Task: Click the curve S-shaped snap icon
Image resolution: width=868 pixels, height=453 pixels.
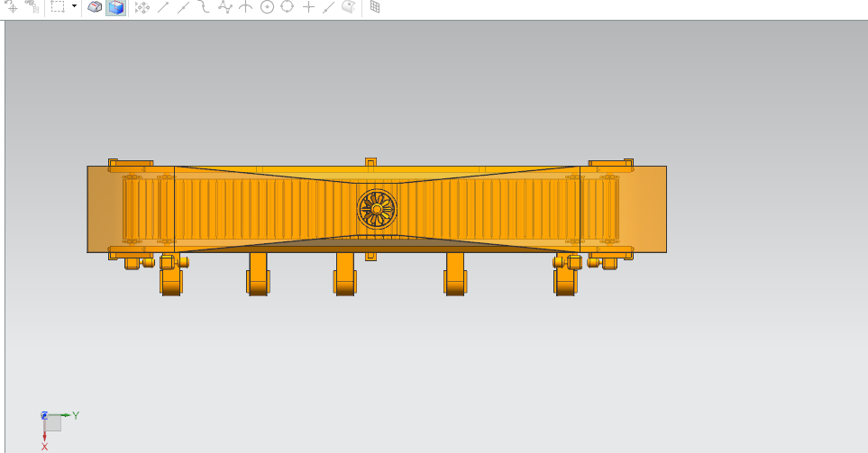Action: click(205, 6)
